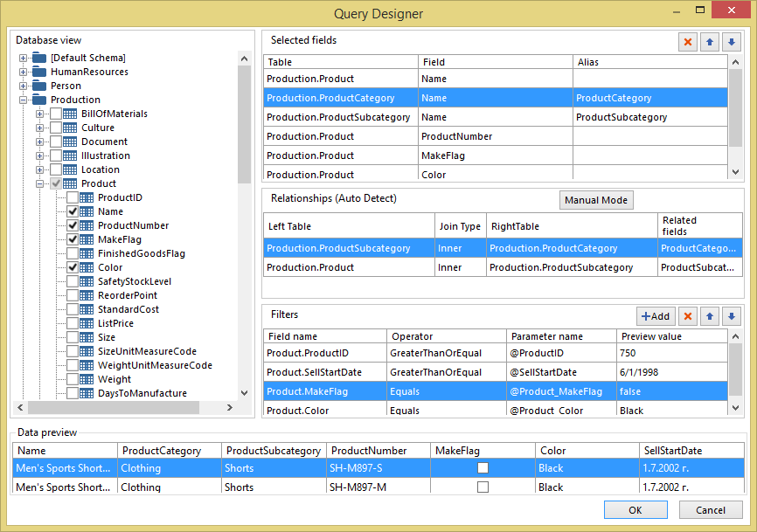The width and height of the screenshot is (757, 532).
Task: Move MakeFlag filter up with arrow icon
Action: [709, 315]
